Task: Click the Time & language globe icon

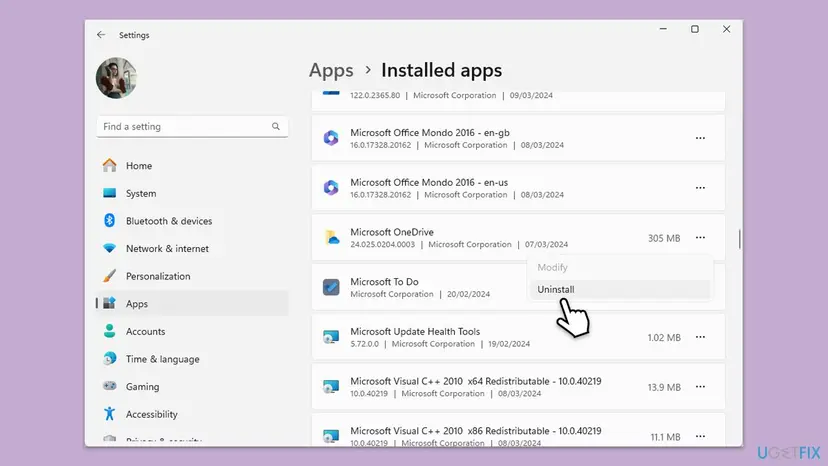Action: click(x=109, y=359)
